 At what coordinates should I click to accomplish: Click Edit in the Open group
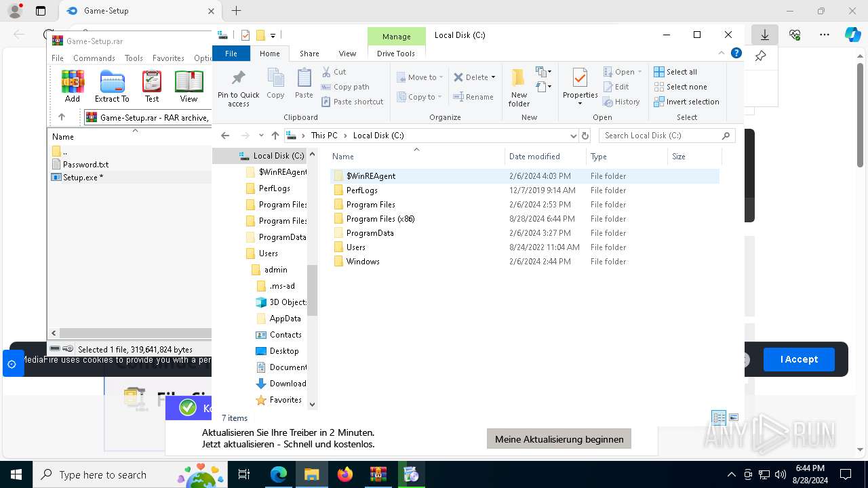[x=616, y=87]
